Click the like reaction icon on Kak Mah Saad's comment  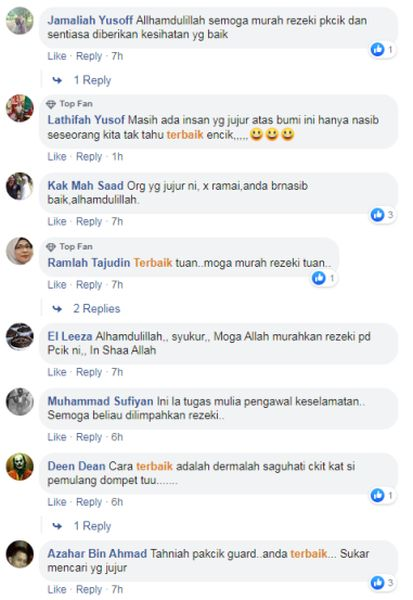point(377,215)
